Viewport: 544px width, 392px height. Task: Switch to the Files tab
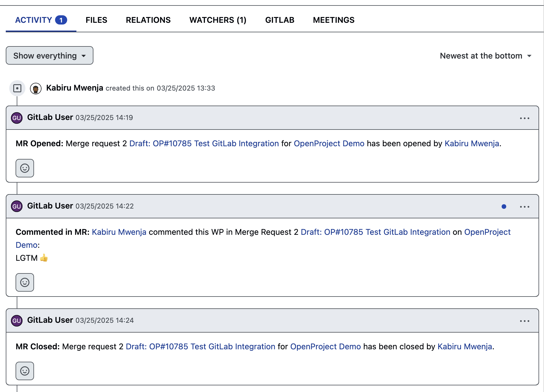pos(96,20)
